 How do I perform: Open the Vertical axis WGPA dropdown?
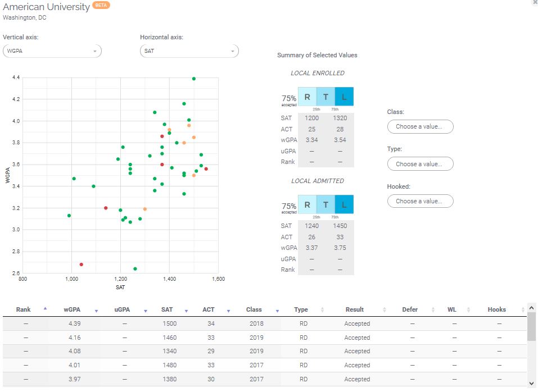(x=52, y=51)
